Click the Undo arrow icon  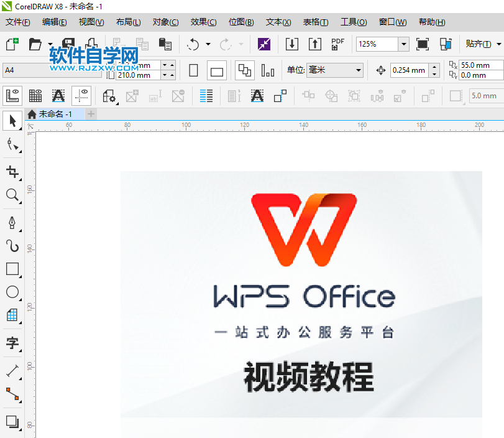click(193, 44)
